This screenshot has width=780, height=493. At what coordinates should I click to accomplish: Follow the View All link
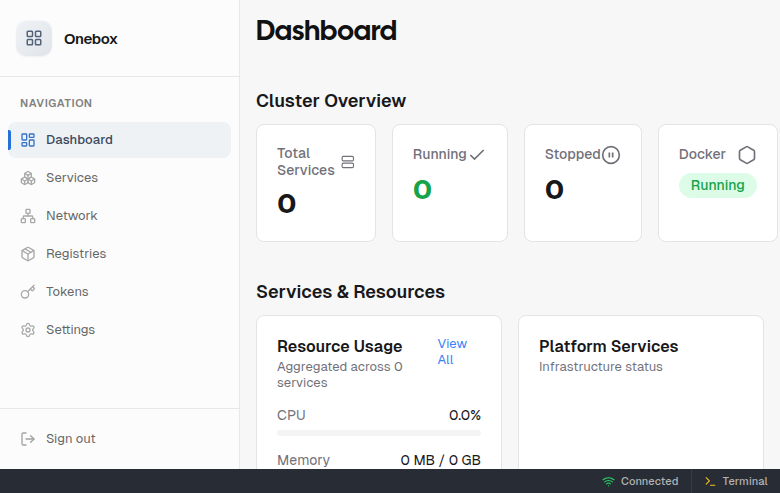pos(452,351)
